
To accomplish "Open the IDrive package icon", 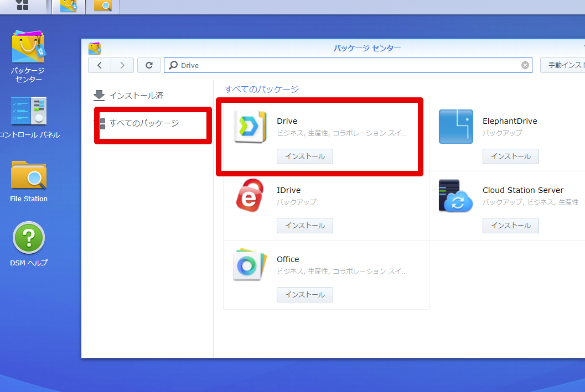I will pos(250,196).
